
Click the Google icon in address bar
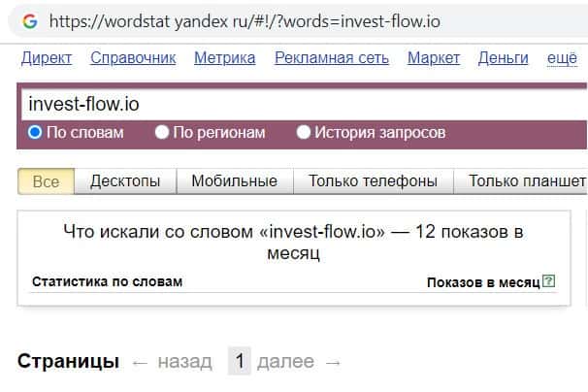pos(30,21)
